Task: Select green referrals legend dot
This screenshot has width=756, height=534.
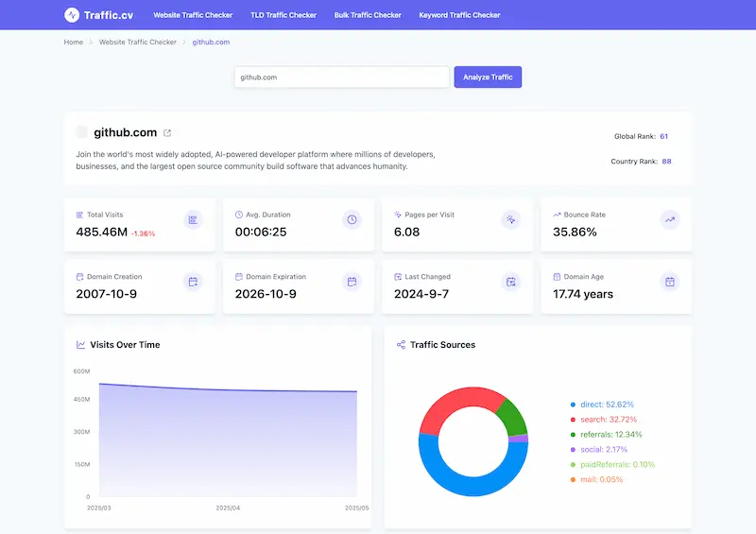Action: (x=573, y=435)
